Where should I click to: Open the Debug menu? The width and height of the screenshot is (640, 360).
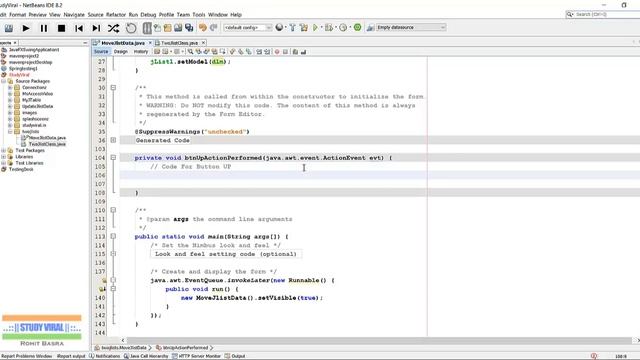coord(148,15)
